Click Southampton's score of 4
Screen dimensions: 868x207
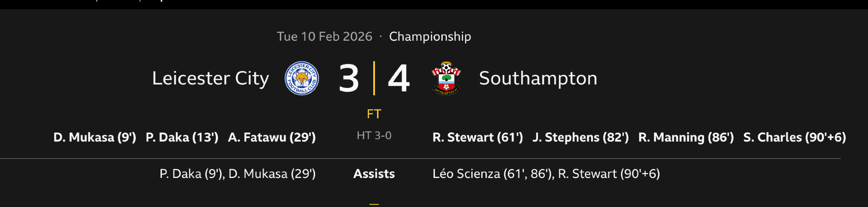click(398, 78)
